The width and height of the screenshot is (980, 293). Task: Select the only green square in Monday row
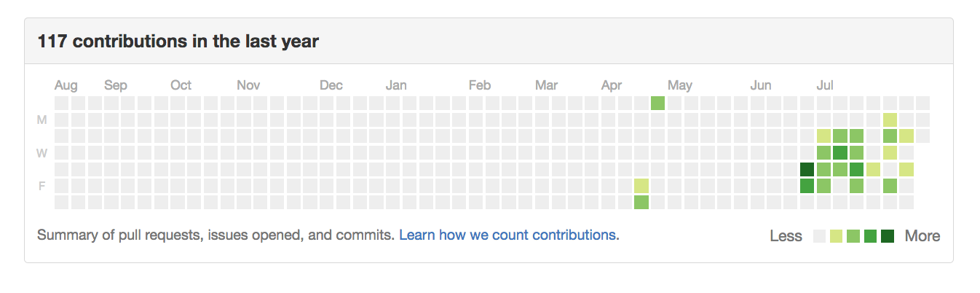pos(890,120)
